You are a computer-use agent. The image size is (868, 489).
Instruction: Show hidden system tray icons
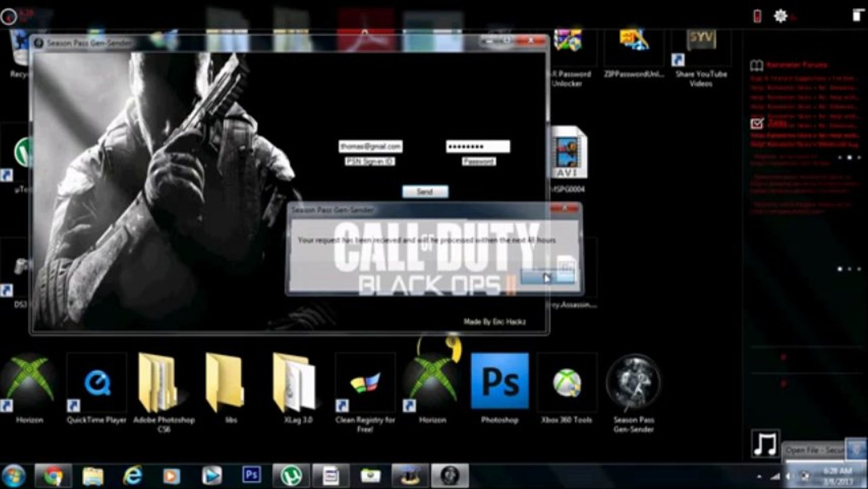(760, 476)
